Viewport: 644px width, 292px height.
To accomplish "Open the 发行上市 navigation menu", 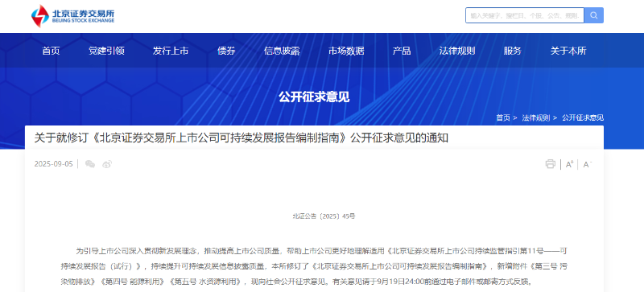I will pos(171,51).
